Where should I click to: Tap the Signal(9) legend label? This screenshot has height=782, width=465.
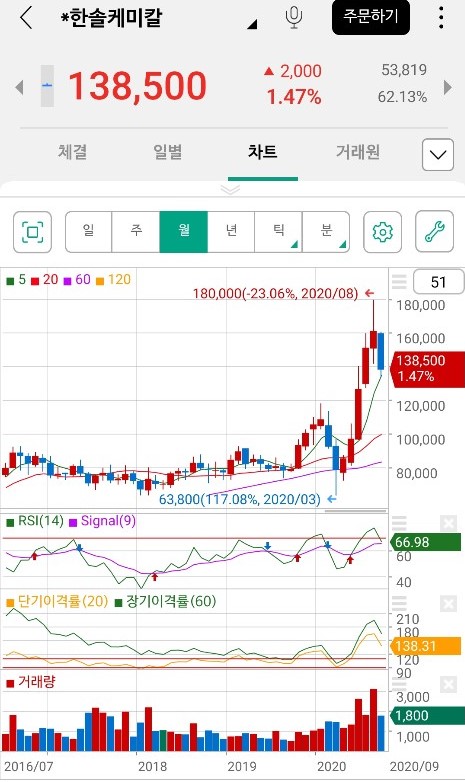(x=102, y=521)
